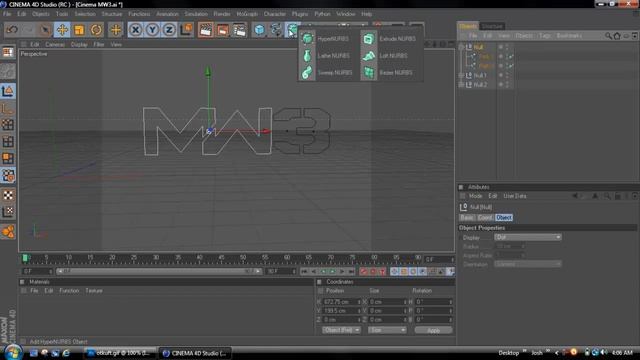Viewport: 640px width, 360px height.
Task: Switch to the Coord attributes tab
Action: [x=485, y=218]
